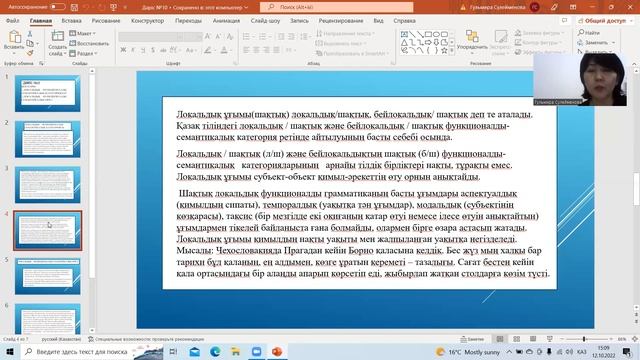Open the change case Aa dropdown
Image resolution: width=640 pixels, height=360 pixels.
tap(190, 50)
